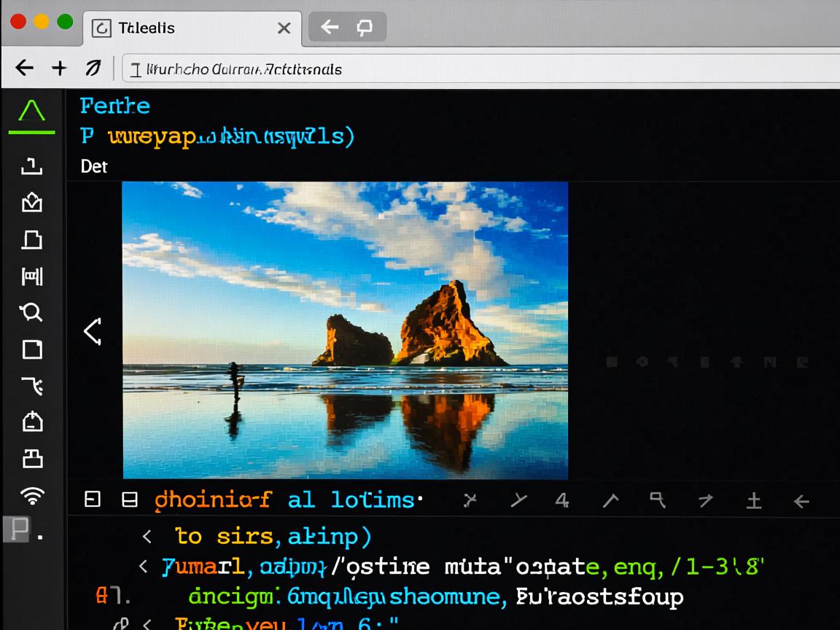Screen dimensions: 840x630
Task: Open the upload tray icon in sidebar
Action: [x=31, y=167]
